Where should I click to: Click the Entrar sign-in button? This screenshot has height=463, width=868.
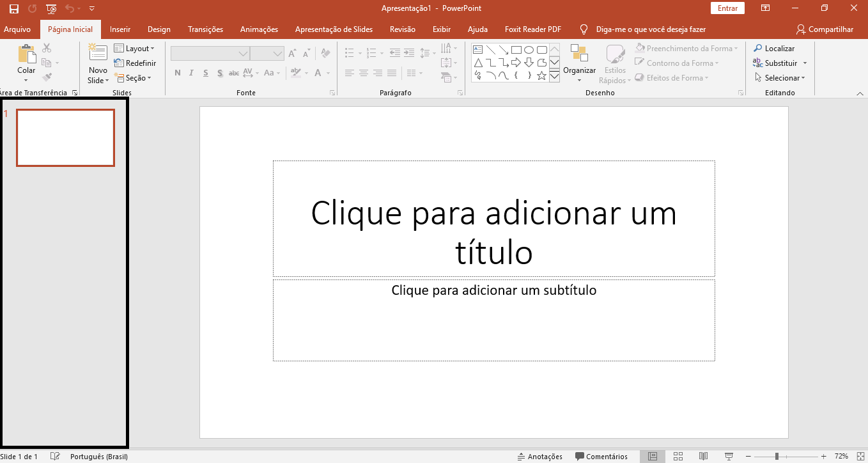727,8
